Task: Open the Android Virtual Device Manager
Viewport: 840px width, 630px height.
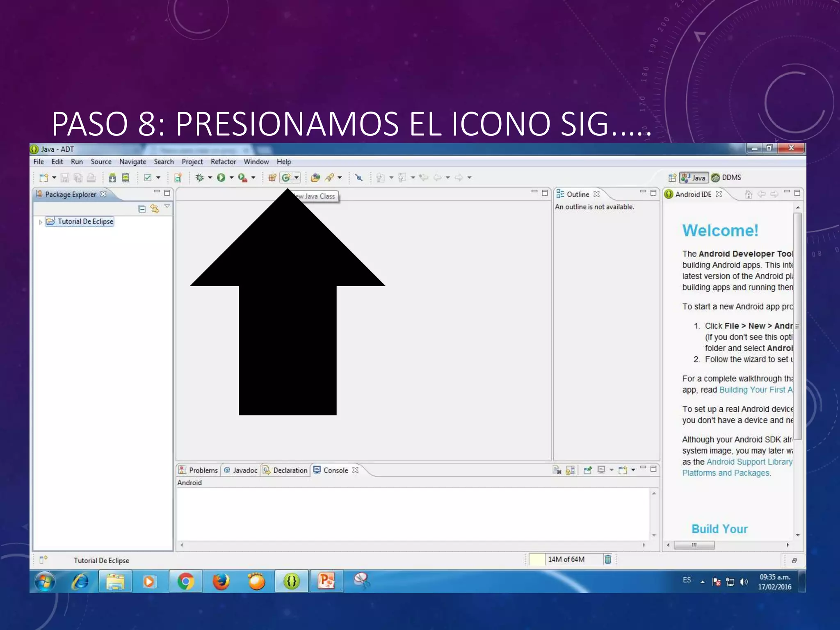Action: point(126,178)
